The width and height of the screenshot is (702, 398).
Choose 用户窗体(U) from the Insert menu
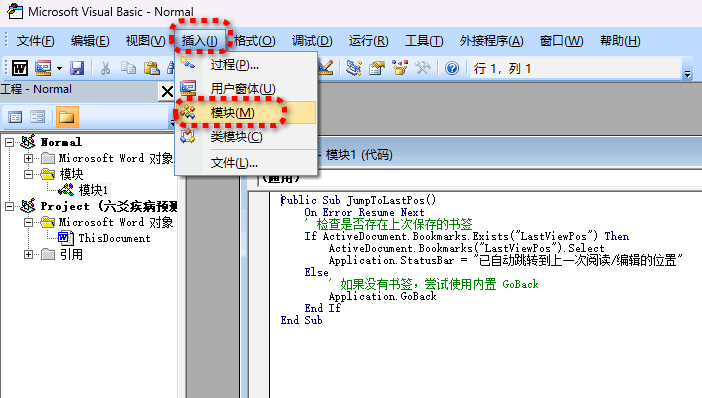[x=247, y=89]
